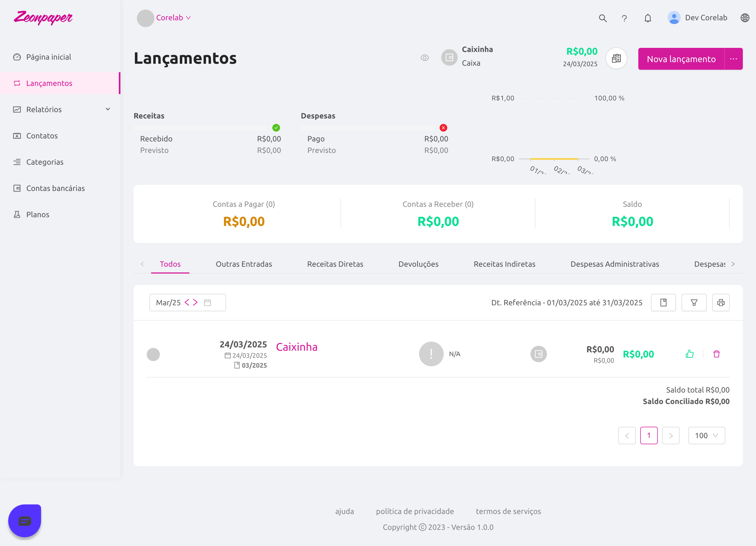Open Contas bancárias in the sidebar
The width and height of the screenshot is (756, 546).
[55, 188]
